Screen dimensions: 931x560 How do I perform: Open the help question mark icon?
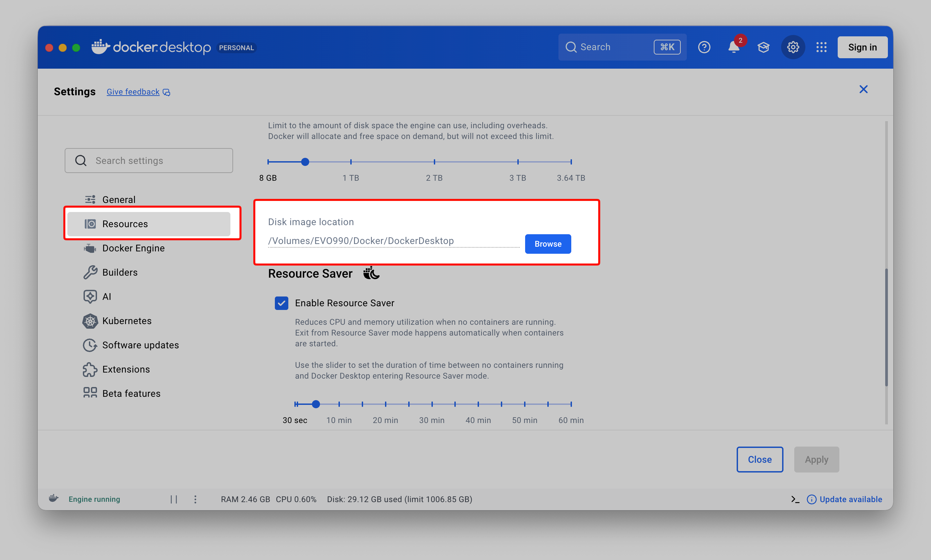704,47
